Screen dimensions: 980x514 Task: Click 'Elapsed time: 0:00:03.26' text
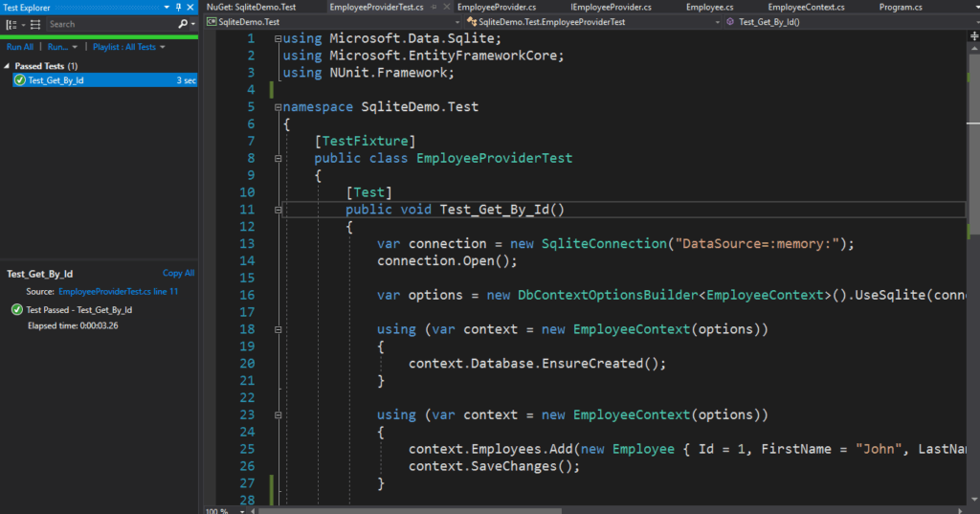73,325
